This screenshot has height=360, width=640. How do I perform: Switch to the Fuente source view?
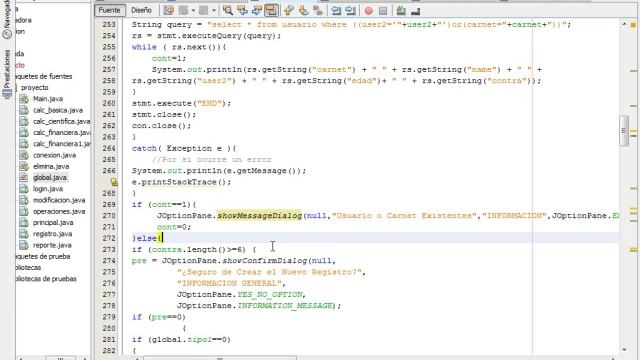pos(109,10)
